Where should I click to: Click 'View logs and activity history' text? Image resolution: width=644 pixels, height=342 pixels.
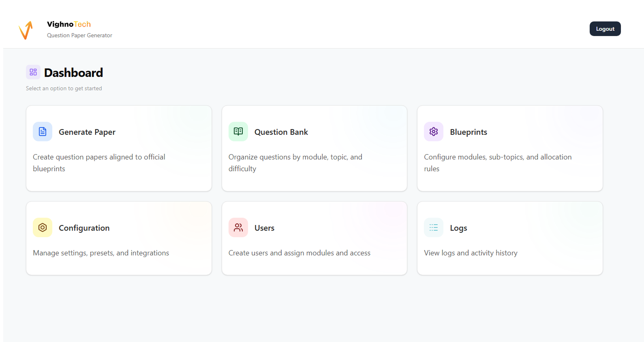tap(471, 253)
